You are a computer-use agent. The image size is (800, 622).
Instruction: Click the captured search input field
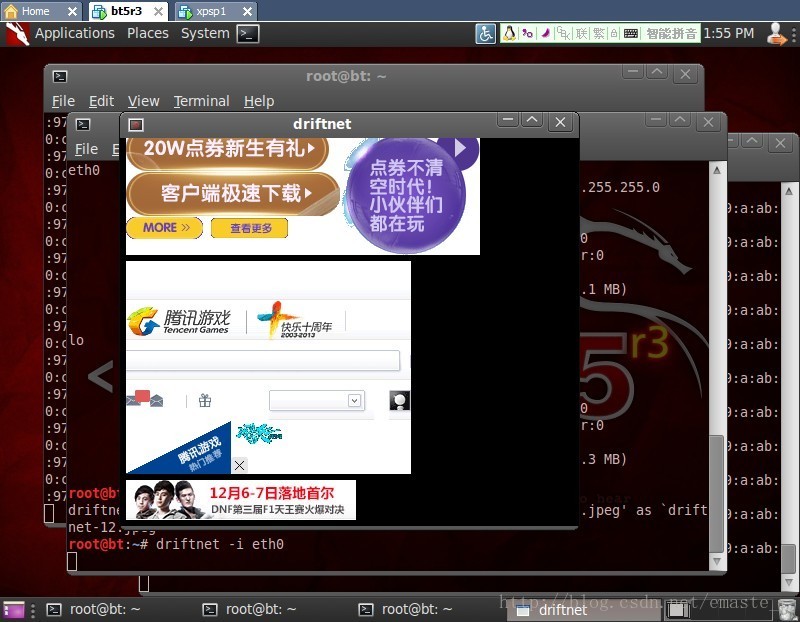(x=263, y=360)
